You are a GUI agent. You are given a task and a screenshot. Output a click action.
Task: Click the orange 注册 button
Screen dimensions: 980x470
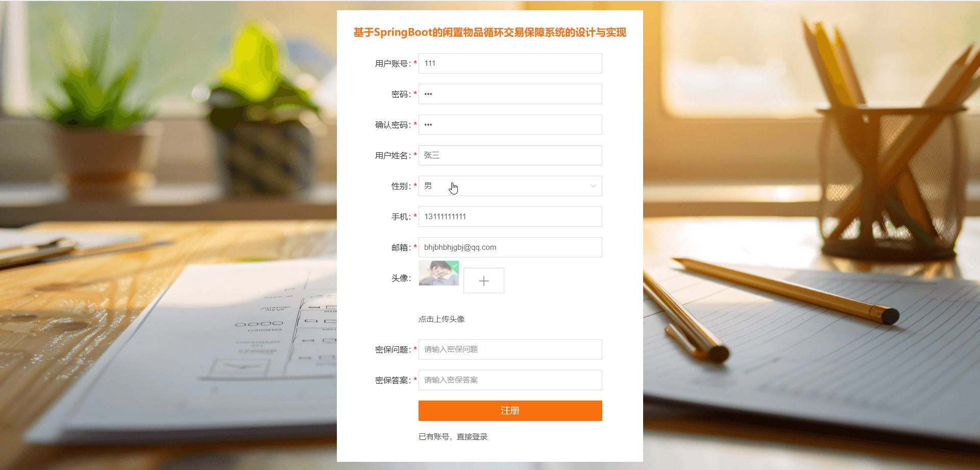510,411
